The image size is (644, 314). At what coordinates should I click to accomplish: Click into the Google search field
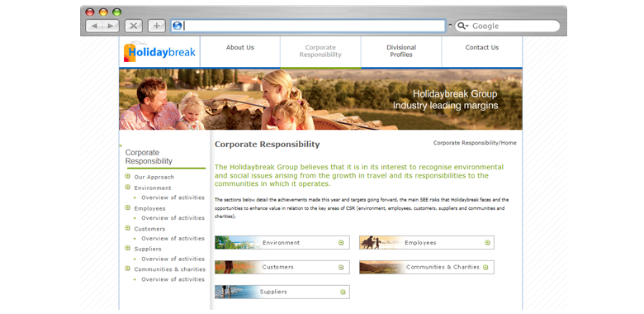coord(508,26)
